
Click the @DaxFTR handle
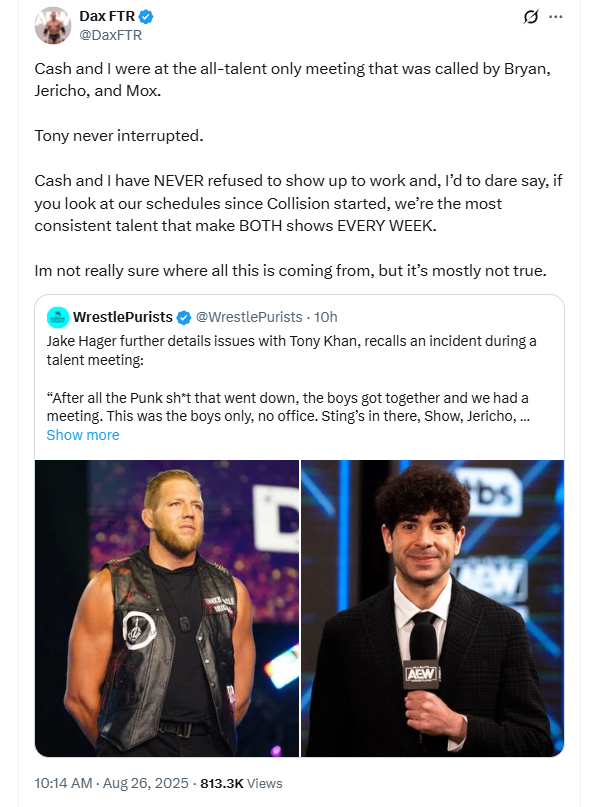click(111, 35)
